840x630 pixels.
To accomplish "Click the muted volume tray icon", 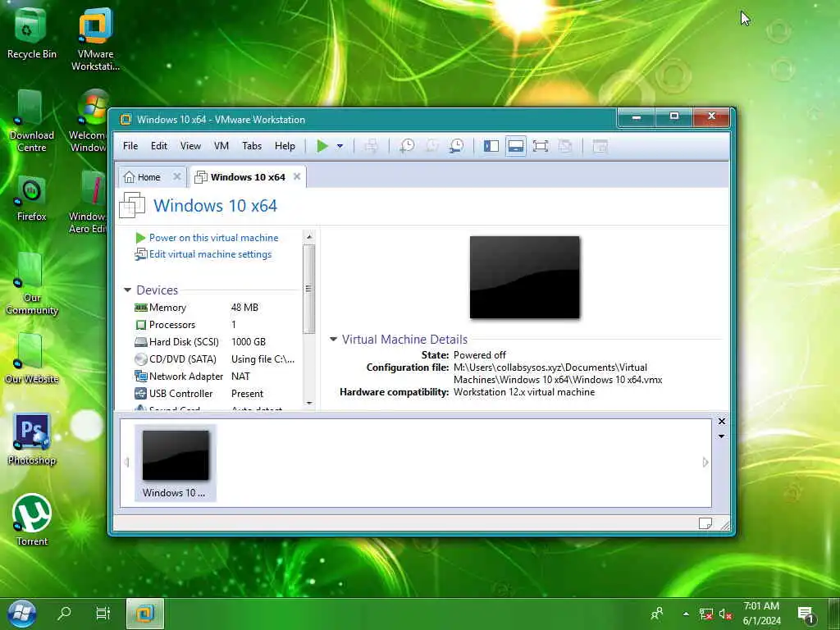I will [x=725, y=614].
